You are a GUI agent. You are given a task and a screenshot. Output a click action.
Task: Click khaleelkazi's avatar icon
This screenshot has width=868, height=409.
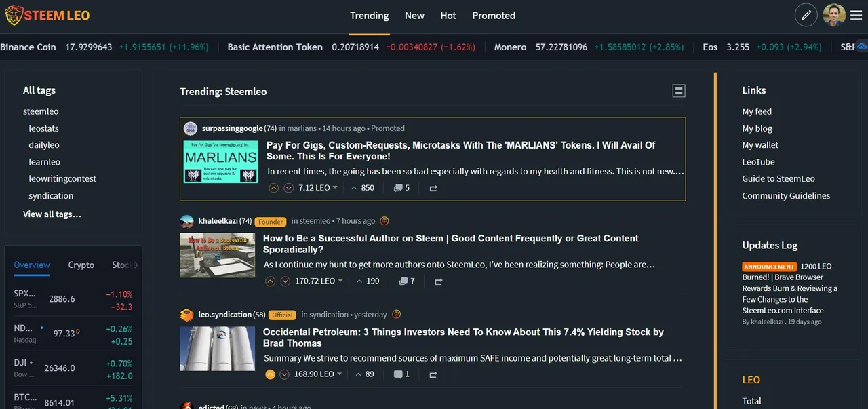pos(187,221)
